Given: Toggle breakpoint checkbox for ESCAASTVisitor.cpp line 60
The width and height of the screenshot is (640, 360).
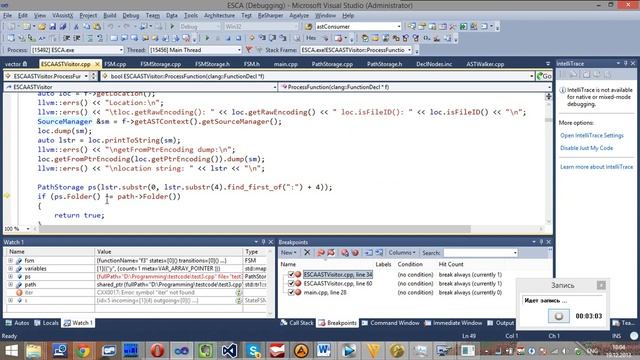Looking at the screenshot, I should click(x=291, y=284).
